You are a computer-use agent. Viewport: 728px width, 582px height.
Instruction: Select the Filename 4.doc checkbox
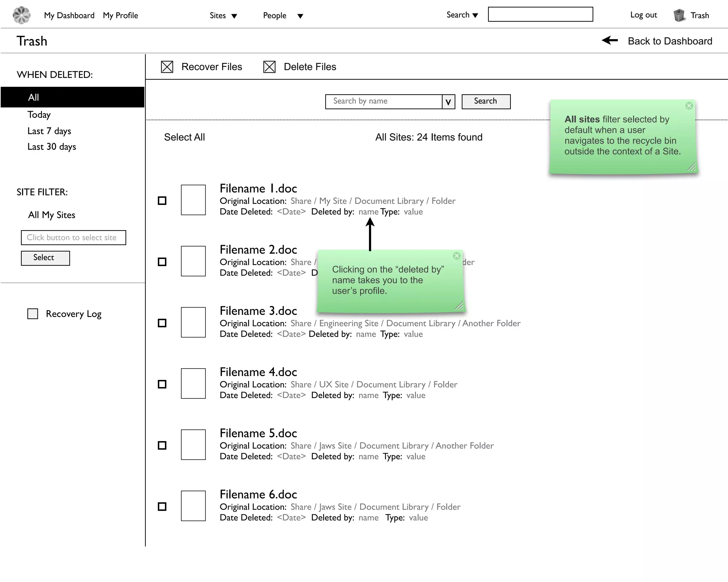click(x=162, y=384)
